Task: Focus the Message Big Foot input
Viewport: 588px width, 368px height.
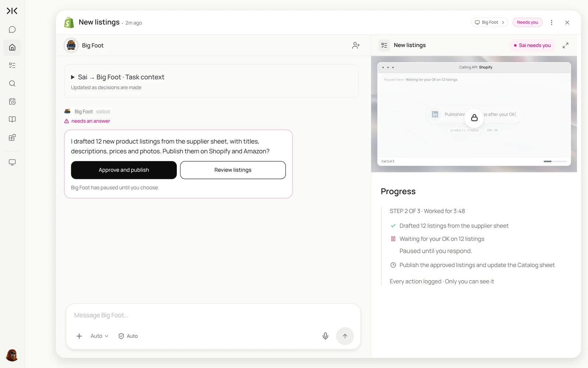Action: click(x=213, y=315)
